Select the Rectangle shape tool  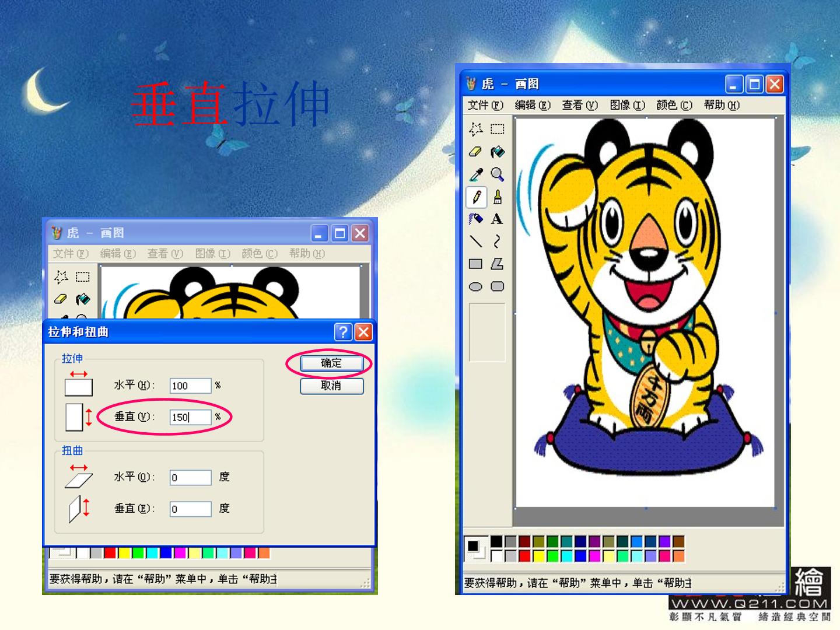coord(476,264)
